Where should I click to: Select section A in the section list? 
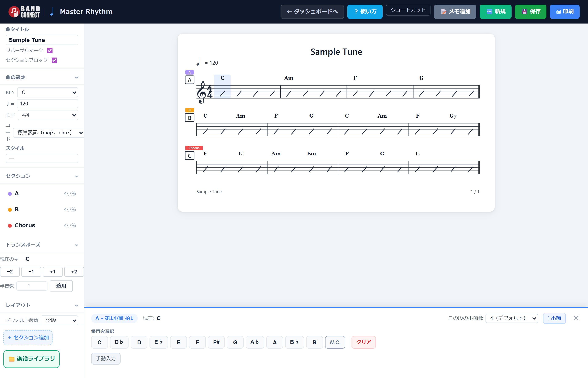[x=42, y=194]
